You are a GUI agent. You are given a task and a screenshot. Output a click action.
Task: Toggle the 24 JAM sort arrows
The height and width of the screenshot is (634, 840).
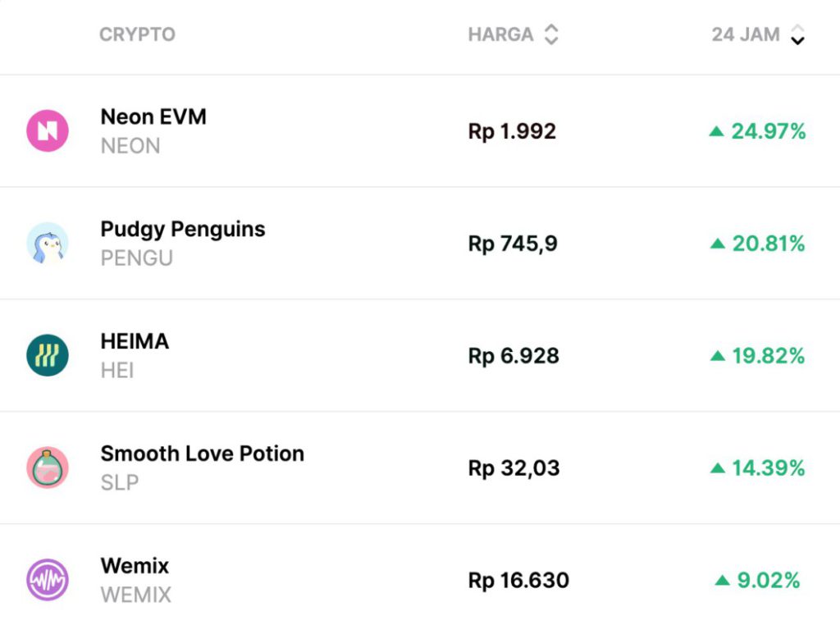[x=797, y=34]
